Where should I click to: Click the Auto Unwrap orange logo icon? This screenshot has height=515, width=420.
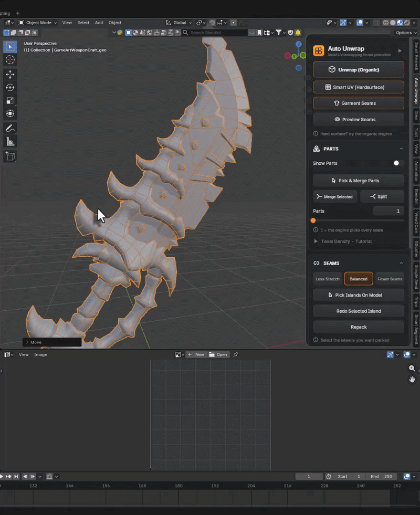pyautogui.click(x=318, y=51)
